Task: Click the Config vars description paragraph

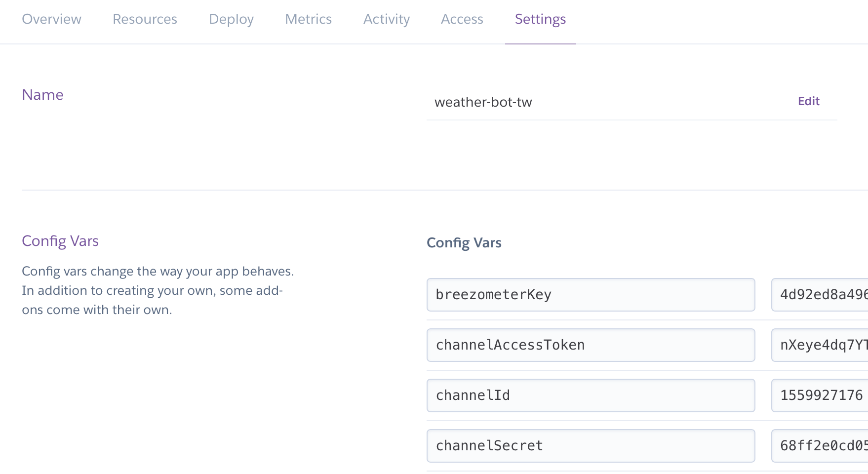Action: [158, 291]
